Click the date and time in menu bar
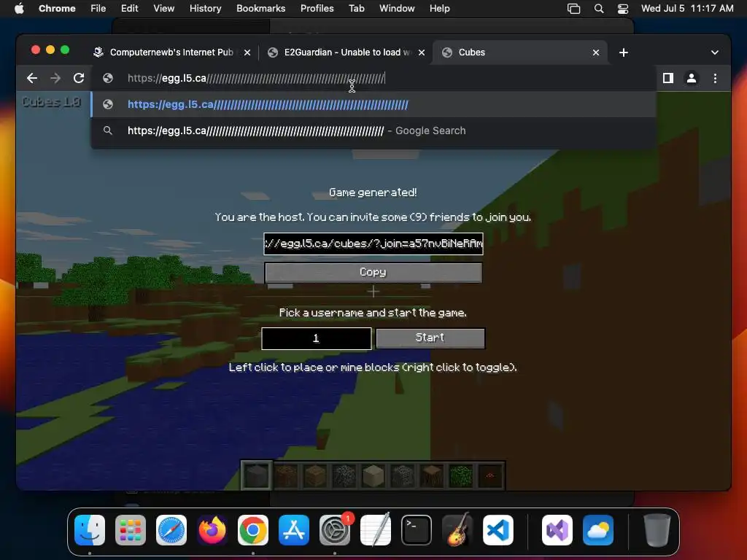 (x=687, y=9)
